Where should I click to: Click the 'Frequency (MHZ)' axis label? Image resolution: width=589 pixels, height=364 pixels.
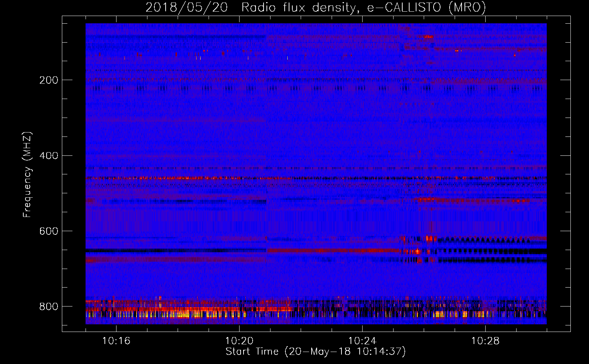click(x=27, y=174)
